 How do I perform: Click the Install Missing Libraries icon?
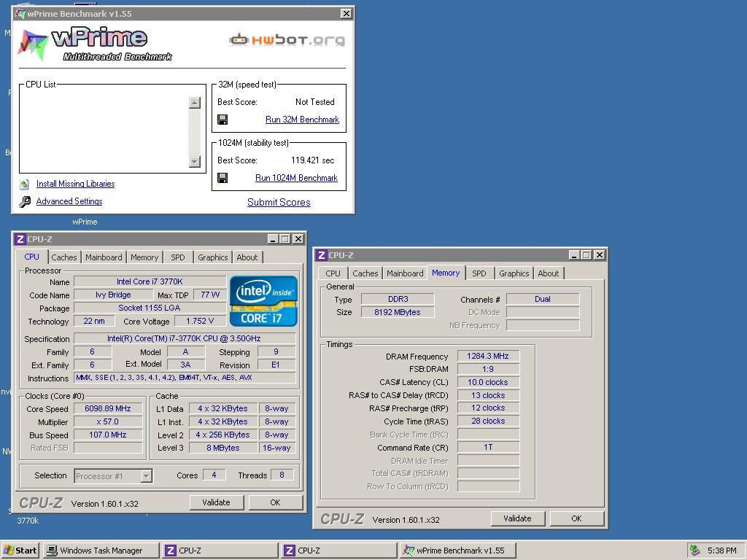pyautogui.click(x=25, y=184)
